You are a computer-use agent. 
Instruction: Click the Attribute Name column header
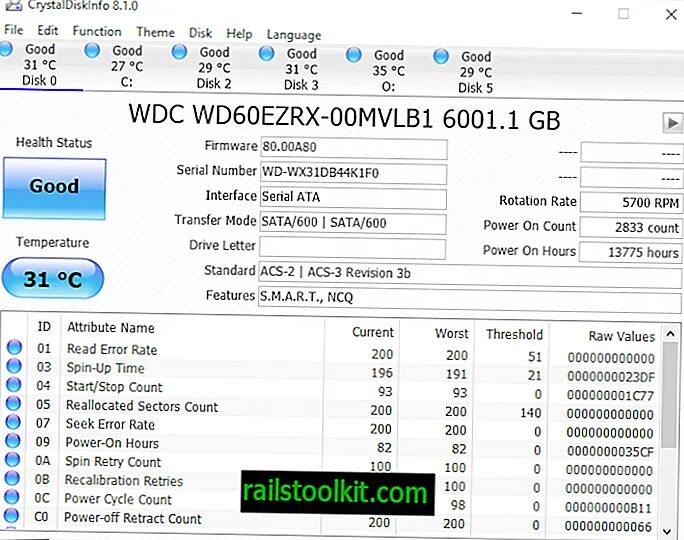pyautogui.click(x=111, y=328)
